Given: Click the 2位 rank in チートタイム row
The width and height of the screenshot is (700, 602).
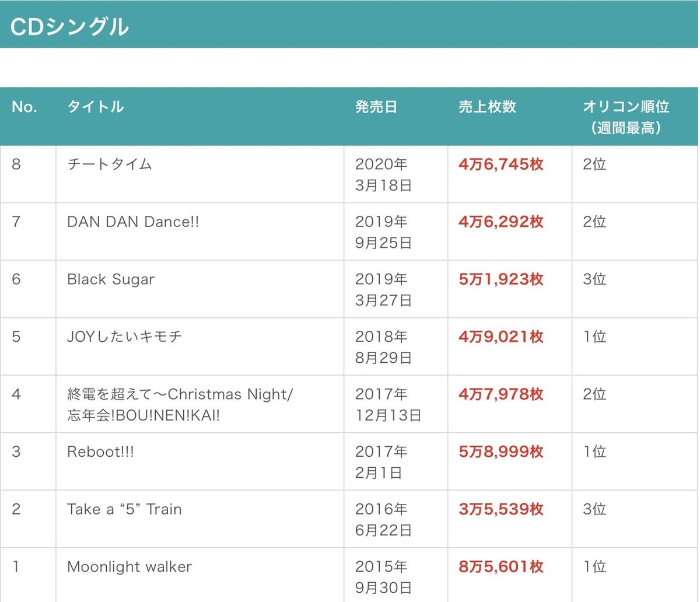Looking at the screenshot, I should tap(594, 164).
